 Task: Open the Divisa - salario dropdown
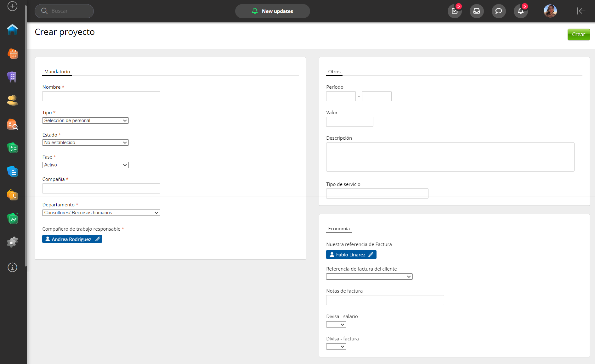coord(336,324)
